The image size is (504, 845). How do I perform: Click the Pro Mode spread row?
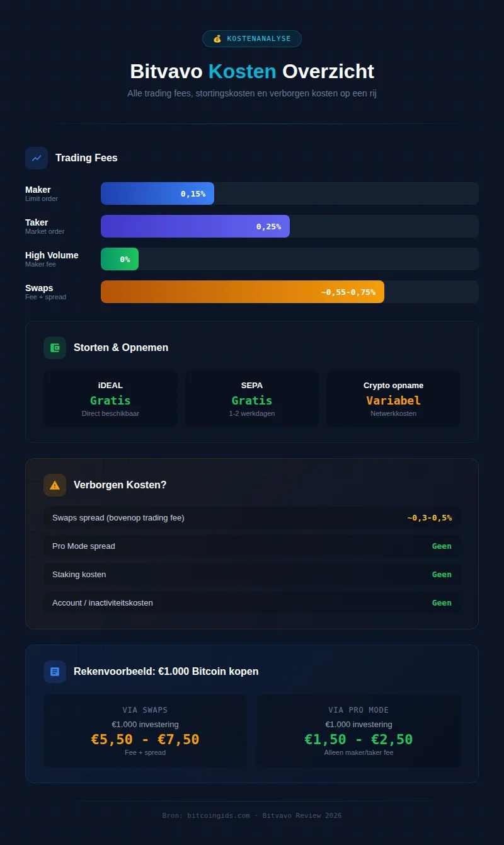coord(252,546)
